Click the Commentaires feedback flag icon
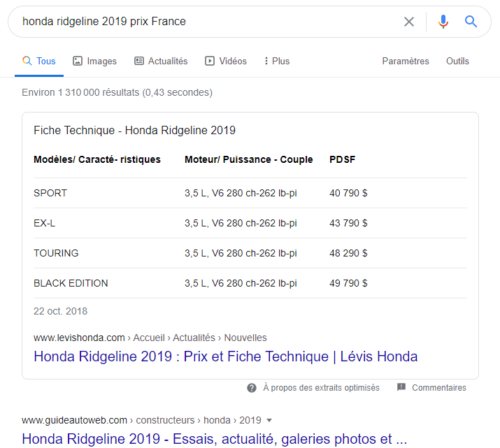 click(x=401, y=387)
